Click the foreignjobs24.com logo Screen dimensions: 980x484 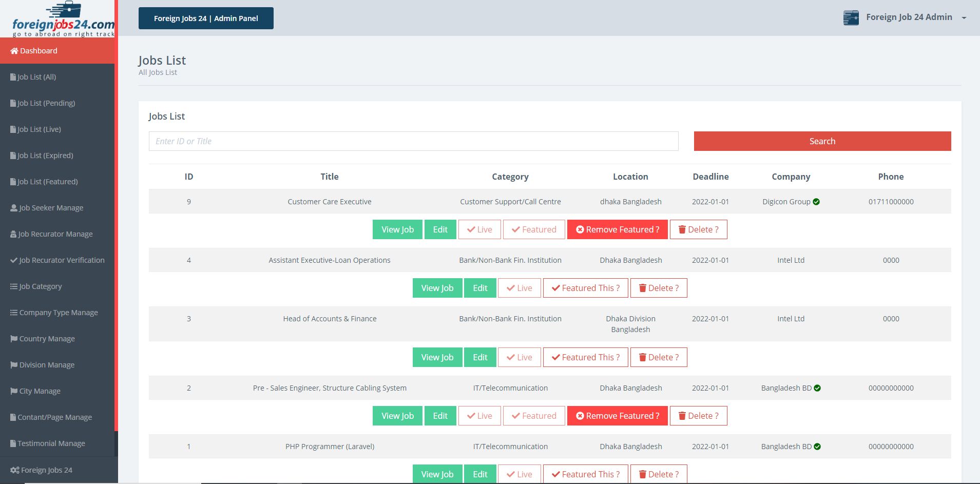tap(63, 20)
